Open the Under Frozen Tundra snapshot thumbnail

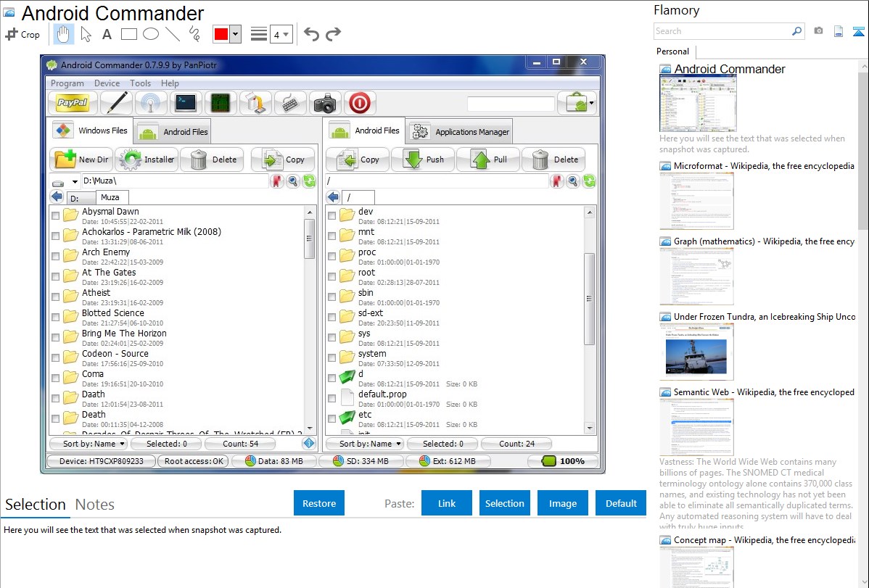click(696, 352)
